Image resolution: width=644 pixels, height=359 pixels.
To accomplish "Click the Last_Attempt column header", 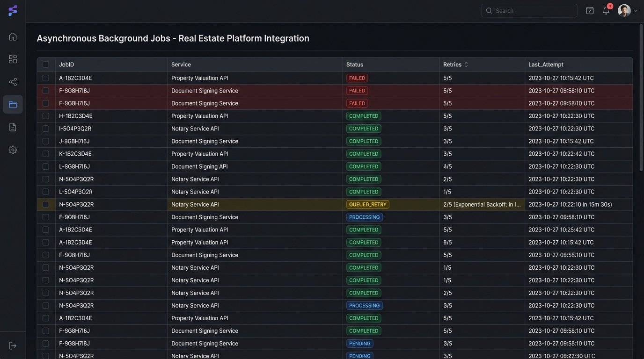I will 546,64.
